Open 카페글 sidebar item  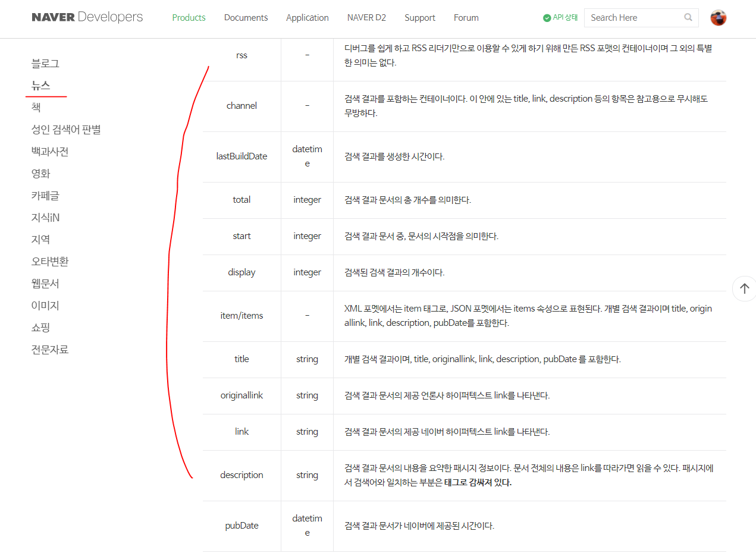tap(45, 196)
